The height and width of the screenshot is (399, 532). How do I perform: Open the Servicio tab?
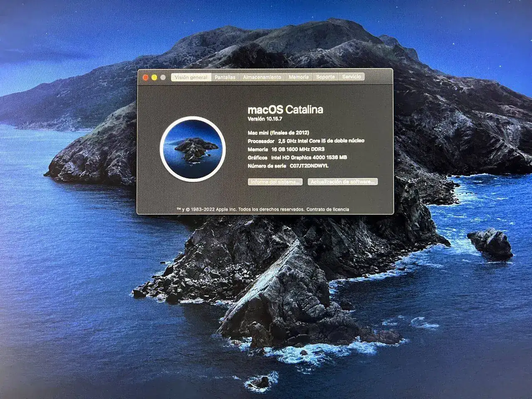[x=352, y=77]
